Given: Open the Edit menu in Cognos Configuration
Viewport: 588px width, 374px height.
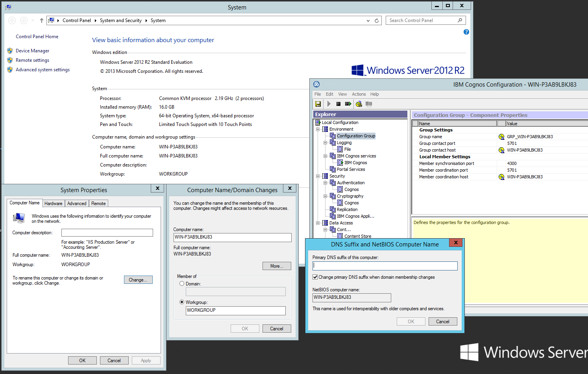Looking at the screenshot, I should tap(329, 94).
